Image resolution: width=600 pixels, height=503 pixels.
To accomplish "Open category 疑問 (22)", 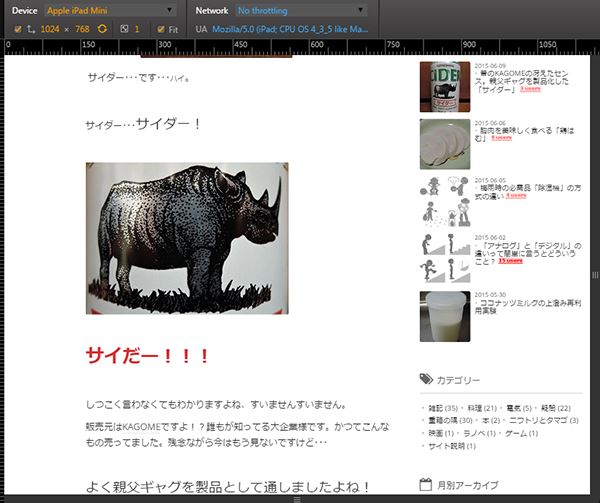I will click(556, 408).
